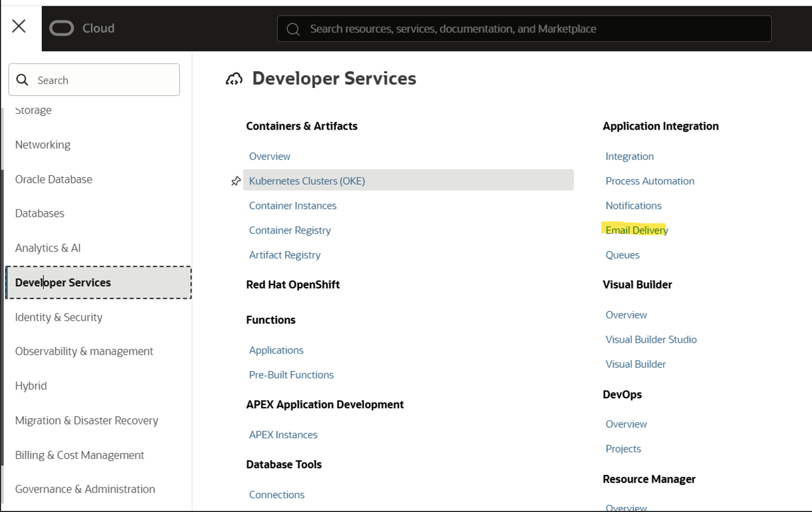Open Process Automation under Application Integration

(x=649, y=181)
